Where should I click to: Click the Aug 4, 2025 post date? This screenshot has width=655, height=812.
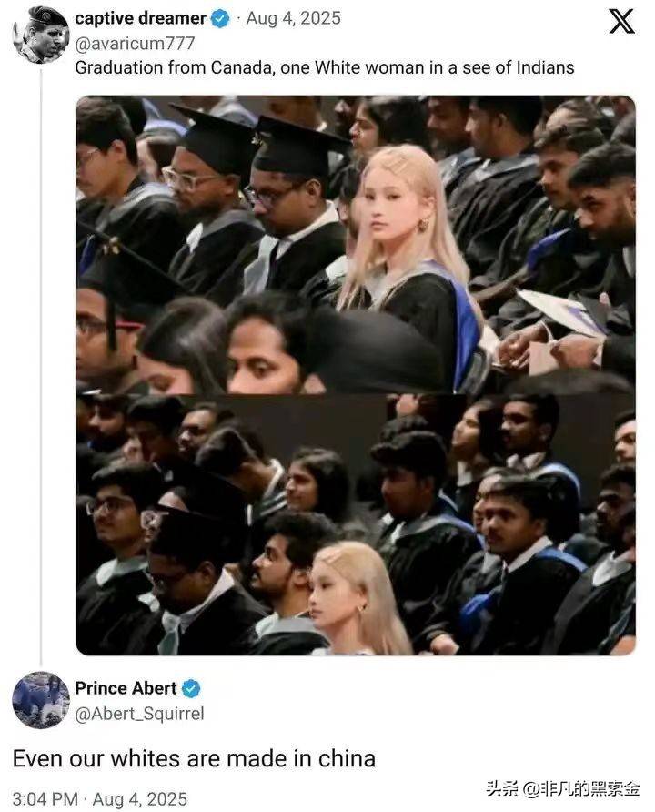pyautogui.click(x=293, y=18)
